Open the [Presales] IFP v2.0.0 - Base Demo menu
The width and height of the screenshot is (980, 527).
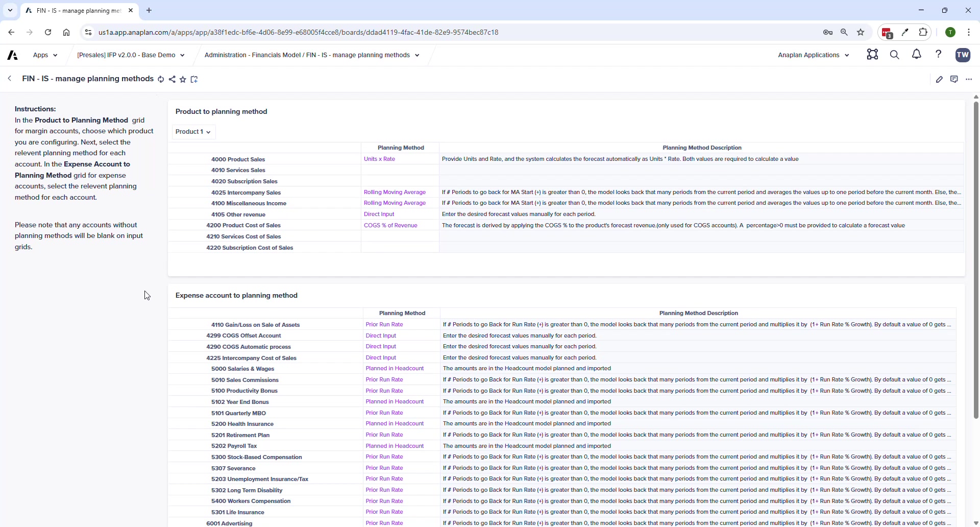[x=131, y=55]
